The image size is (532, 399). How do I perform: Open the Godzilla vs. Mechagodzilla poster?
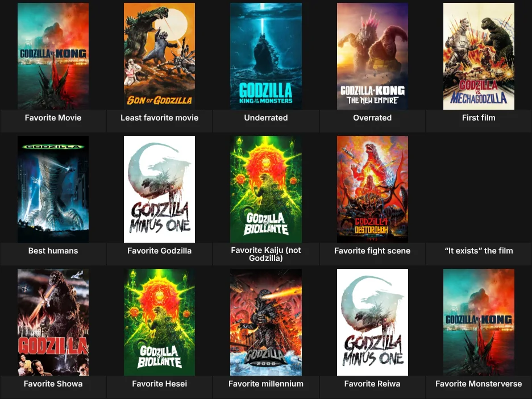click(x=479, y=56)
